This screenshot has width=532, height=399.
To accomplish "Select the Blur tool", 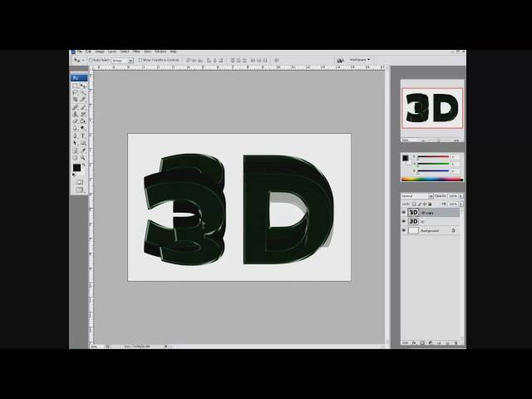I will pyautogui.click(x=76, y=128).
